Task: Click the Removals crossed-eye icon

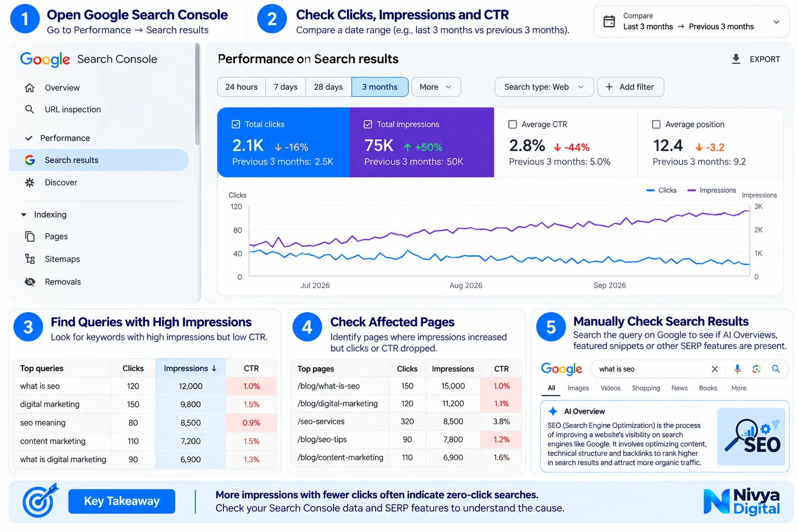Action: point(30,282)
